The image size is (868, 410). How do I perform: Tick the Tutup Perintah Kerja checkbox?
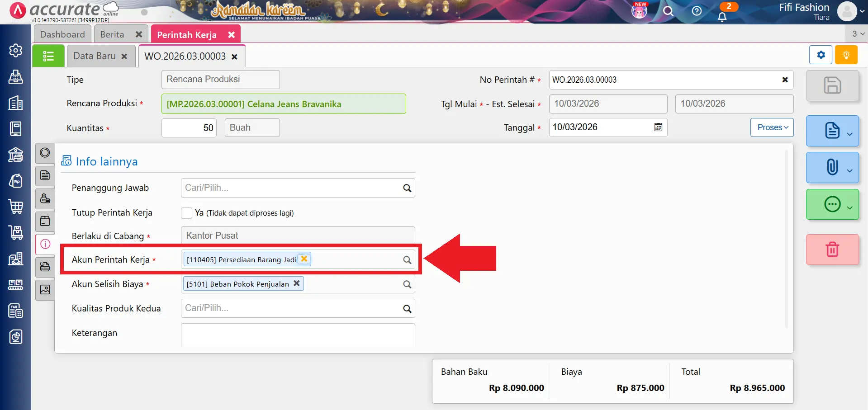(x=186, y=213)
